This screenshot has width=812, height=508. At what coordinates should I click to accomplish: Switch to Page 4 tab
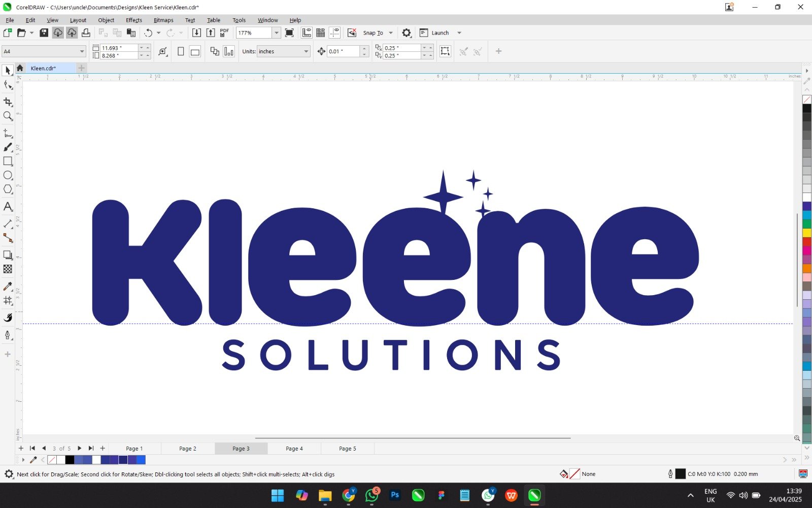click(x=294, y=449)
